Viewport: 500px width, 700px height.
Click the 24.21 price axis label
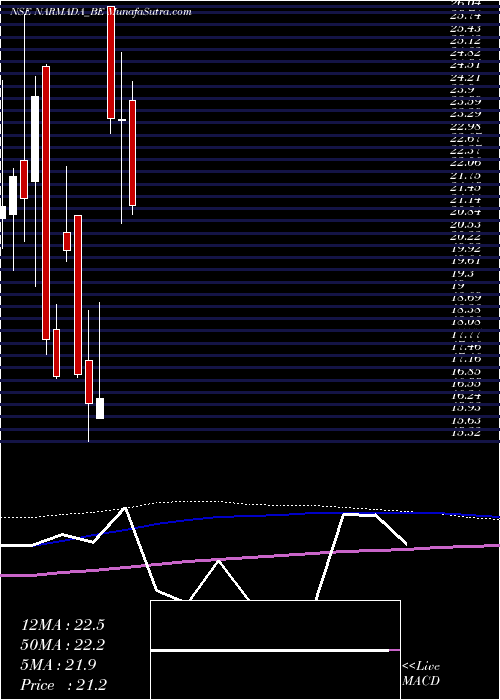pyautogui.click(x=465, y=77)
